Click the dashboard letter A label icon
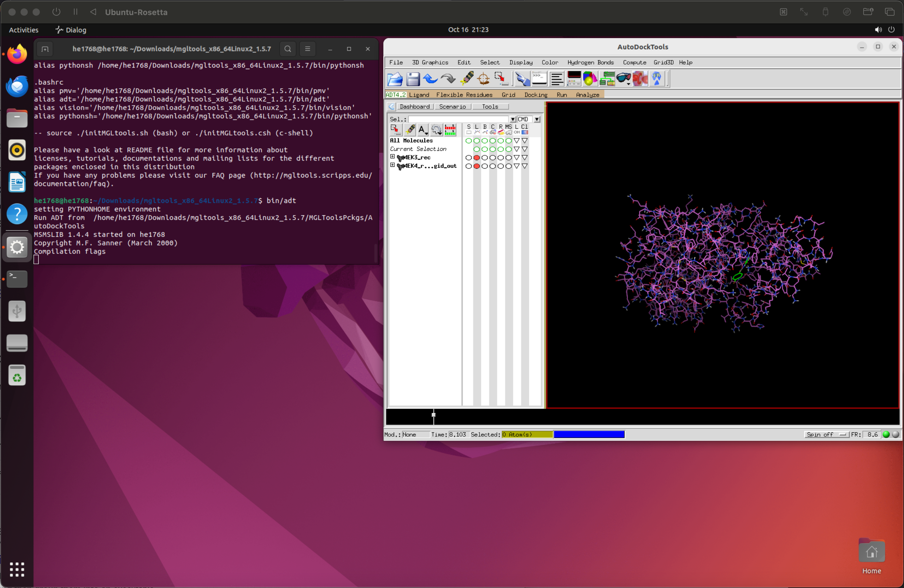This screenshot has width=904, height=588. point(423,130)
